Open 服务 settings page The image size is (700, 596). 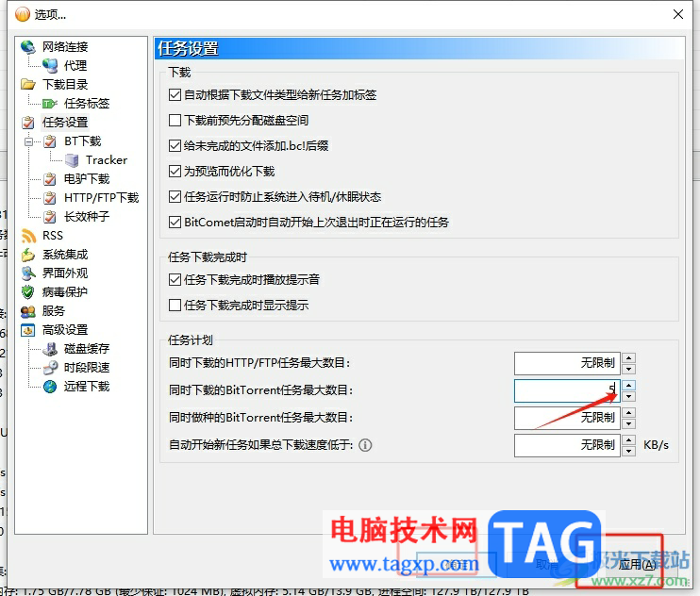[54, 311]
